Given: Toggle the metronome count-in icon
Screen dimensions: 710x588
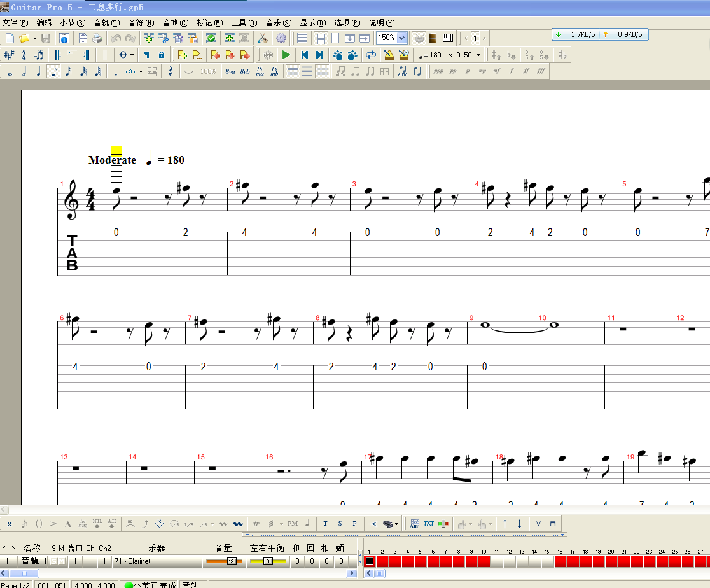Looking at the screenshot, I should coord(403,55).
